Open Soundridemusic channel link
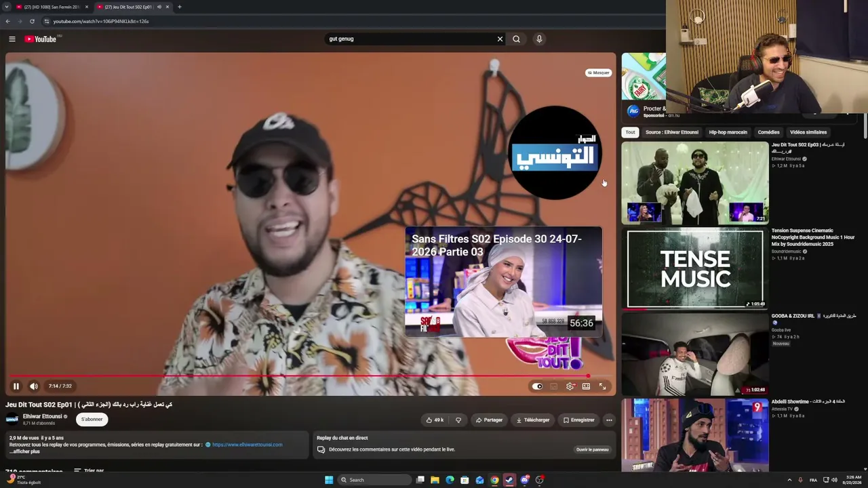The height and width of the screenshot is (488, 868). [786, 251]
